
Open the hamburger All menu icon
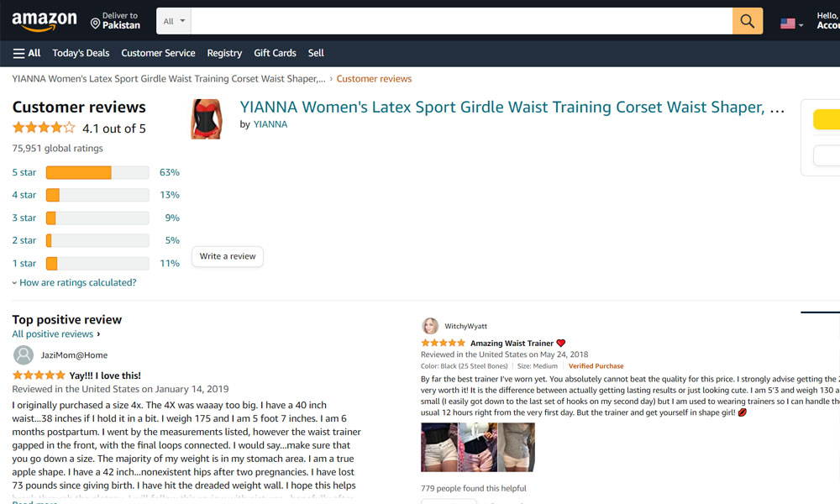pos(18,53)
